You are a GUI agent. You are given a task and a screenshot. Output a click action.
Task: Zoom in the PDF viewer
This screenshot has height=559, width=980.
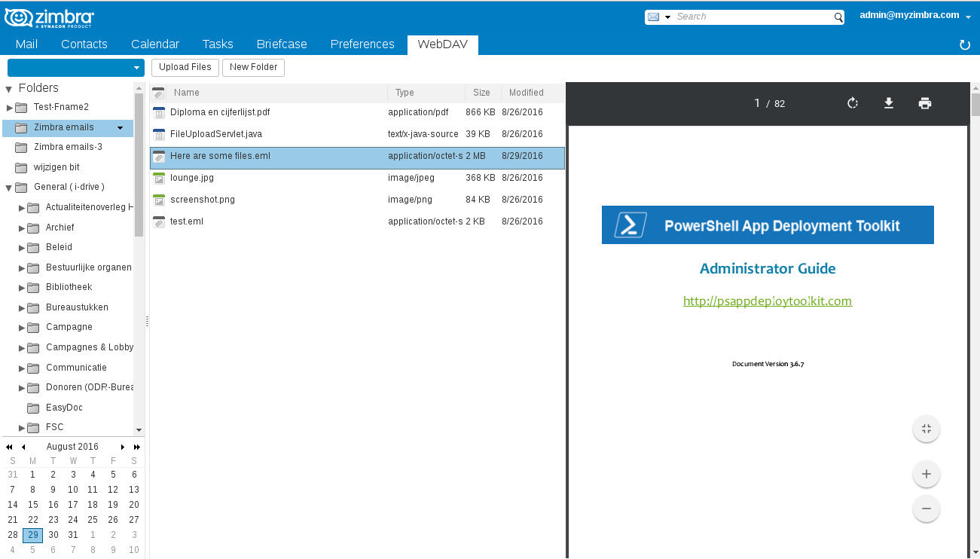pos(927,474)
